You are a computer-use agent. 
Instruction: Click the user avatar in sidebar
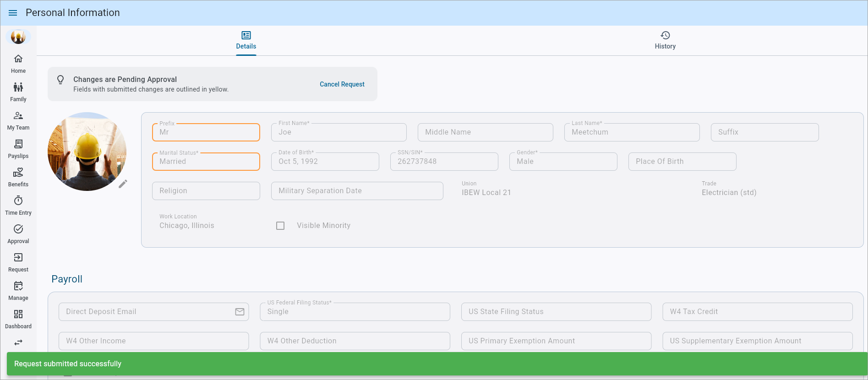18,37
